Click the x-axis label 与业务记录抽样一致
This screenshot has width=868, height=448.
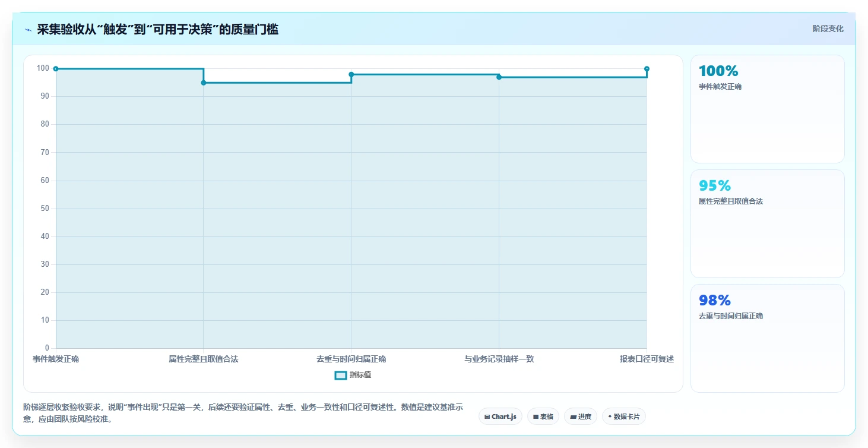(499, 359)
